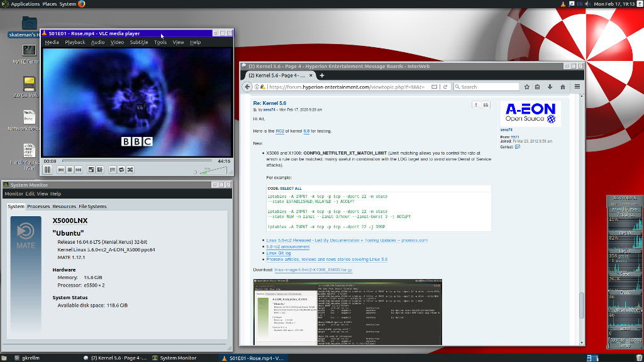Click VLC previous track button

tap(61, 170)
